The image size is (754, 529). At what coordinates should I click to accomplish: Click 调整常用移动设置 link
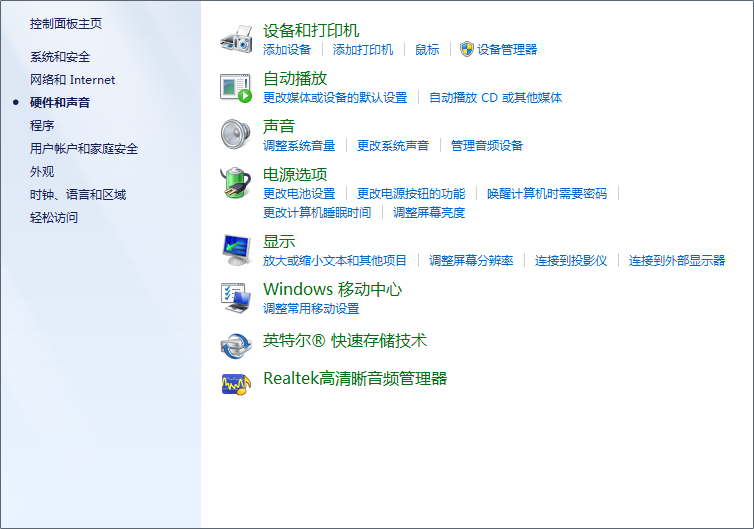point(311,309)
